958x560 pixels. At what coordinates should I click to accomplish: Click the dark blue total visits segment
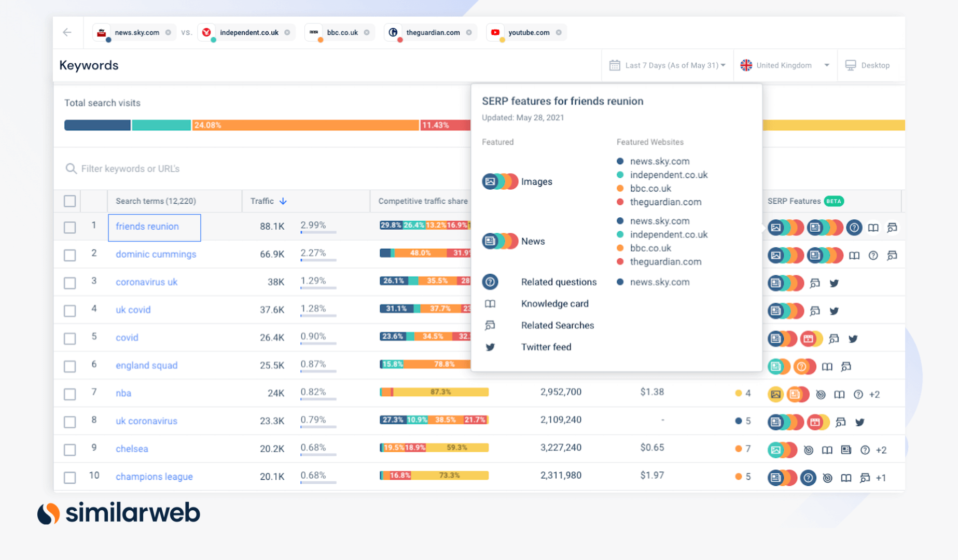coord(97,125)
